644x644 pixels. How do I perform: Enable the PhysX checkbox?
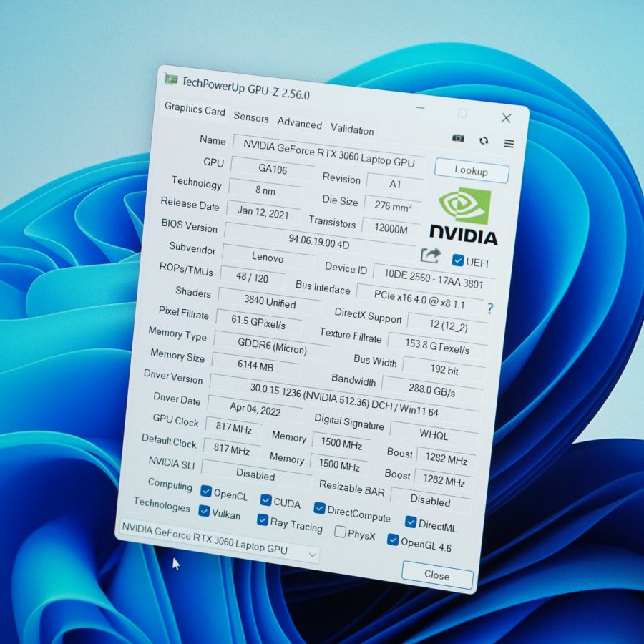tap(340, 531)
